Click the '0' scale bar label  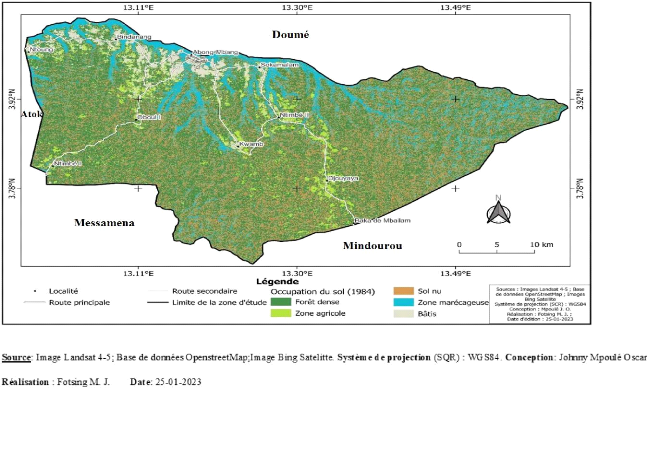(459, 245)
